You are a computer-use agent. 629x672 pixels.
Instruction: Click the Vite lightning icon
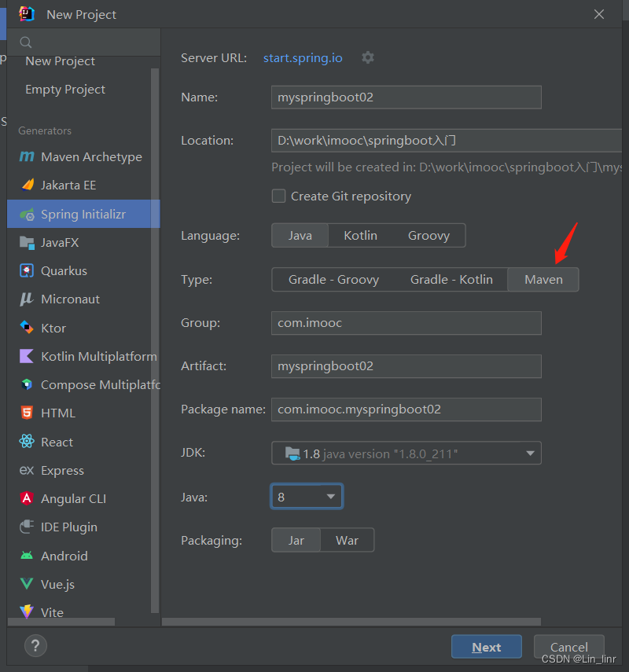tap(27, 611)
